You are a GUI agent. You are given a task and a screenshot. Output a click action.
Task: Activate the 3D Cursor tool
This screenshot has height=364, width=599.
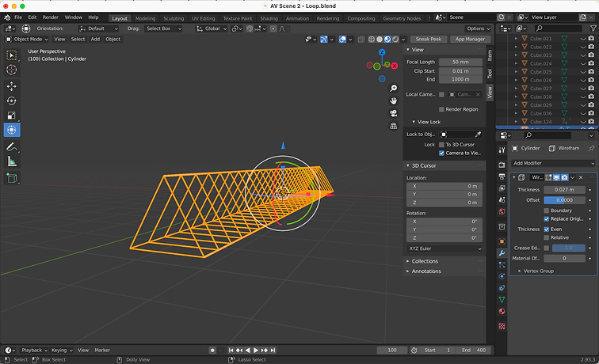tap(12, 70)
